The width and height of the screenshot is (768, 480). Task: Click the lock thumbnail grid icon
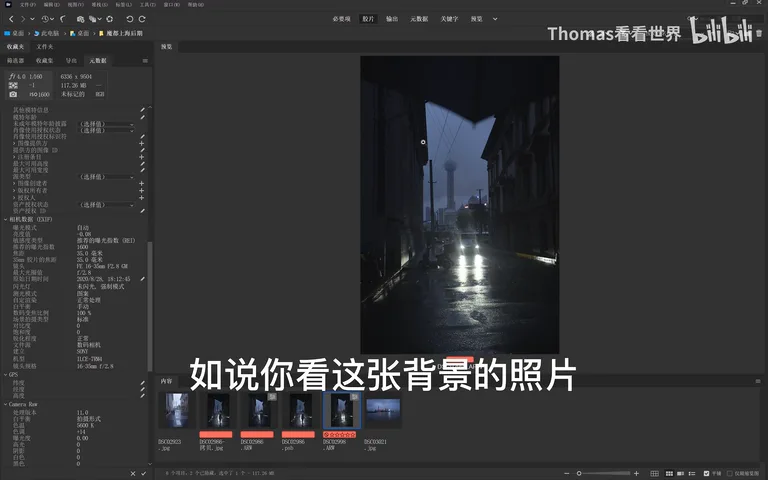click(x=654, y=474)
